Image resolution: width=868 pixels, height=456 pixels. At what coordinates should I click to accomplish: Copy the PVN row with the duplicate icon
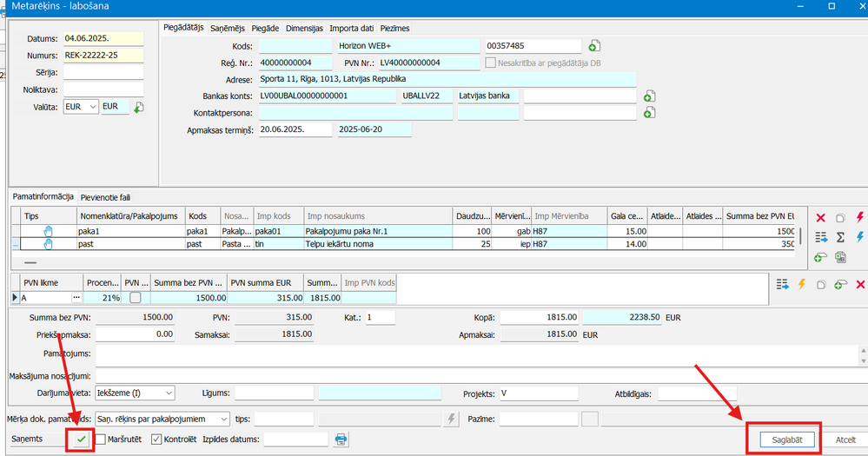(x=821, y=284)
